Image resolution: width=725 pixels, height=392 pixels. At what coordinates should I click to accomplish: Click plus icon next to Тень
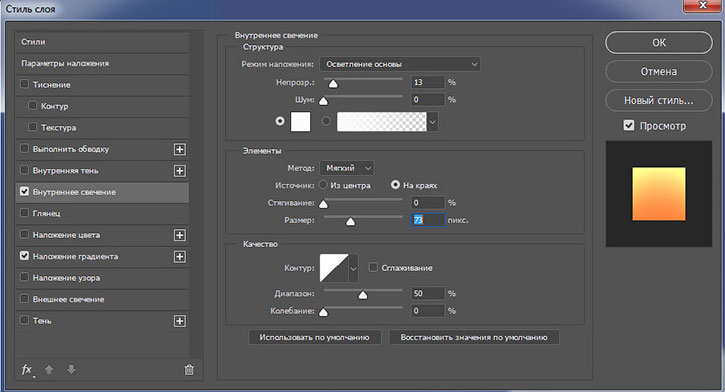pyautogui.click(x=179, y=321)
